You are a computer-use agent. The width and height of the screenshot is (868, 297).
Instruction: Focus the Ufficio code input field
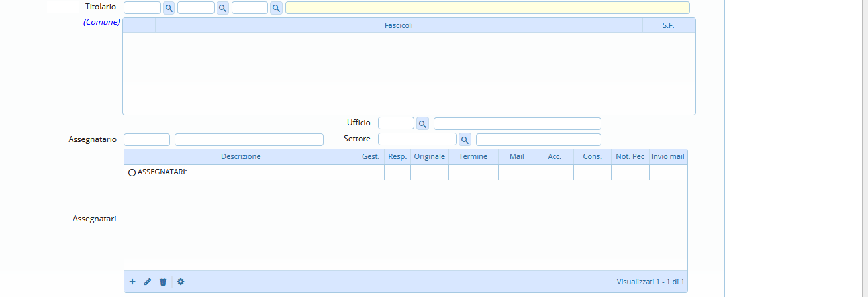[396, 123]
